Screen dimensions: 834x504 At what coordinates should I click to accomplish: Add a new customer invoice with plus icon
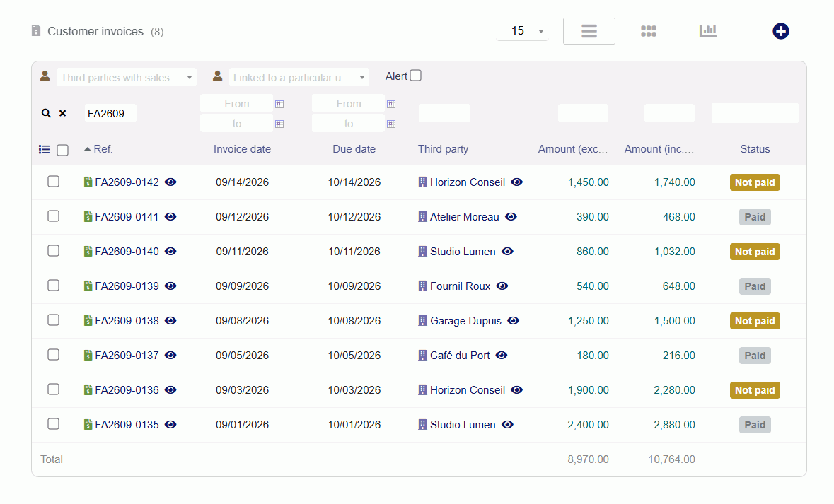click(780, 31)
